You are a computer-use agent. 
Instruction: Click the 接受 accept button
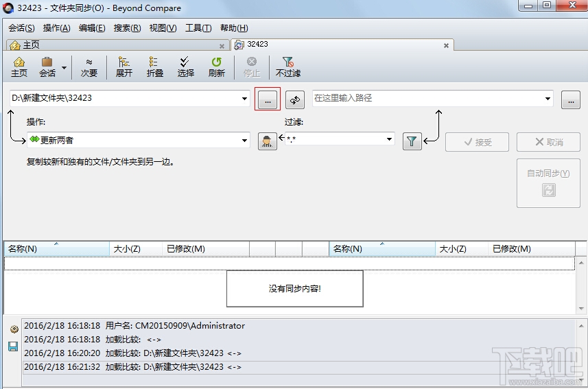[477, 142]
